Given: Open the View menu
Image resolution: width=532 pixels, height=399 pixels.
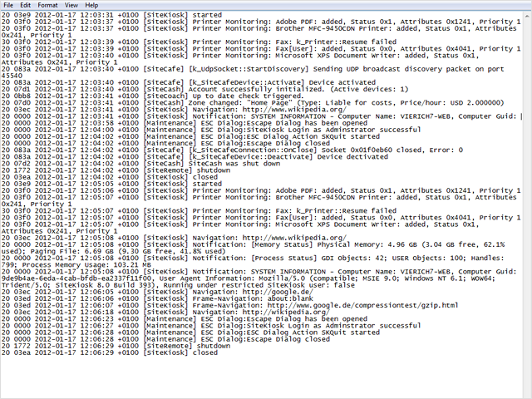Looking at the screenshot, I should coord(71,5).
